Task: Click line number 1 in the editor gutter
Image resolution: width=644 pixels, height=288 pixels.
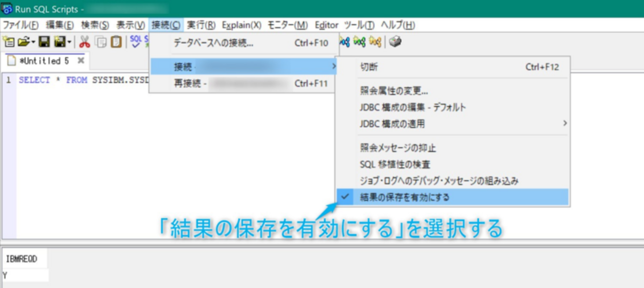Action: pos(8,80)
